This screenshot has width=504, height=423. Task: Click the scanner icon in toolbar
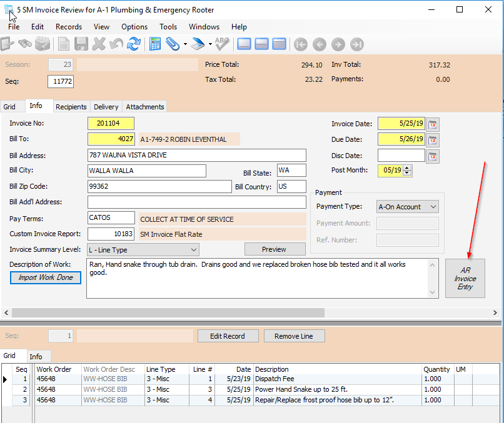[x=198, y=44]
